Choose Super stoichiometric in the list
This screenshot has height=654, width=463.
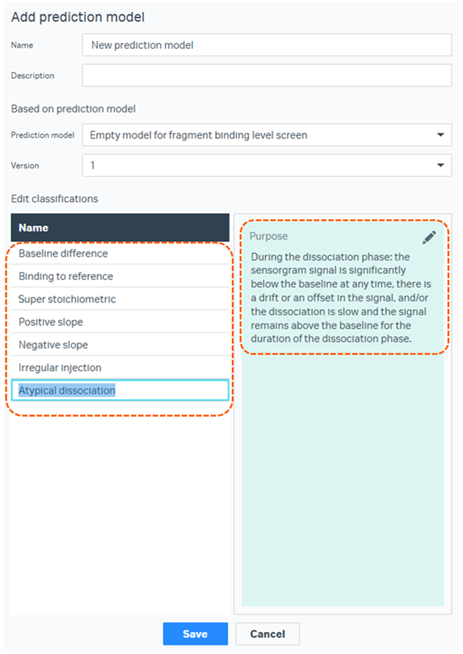click(x=120, y=299)
